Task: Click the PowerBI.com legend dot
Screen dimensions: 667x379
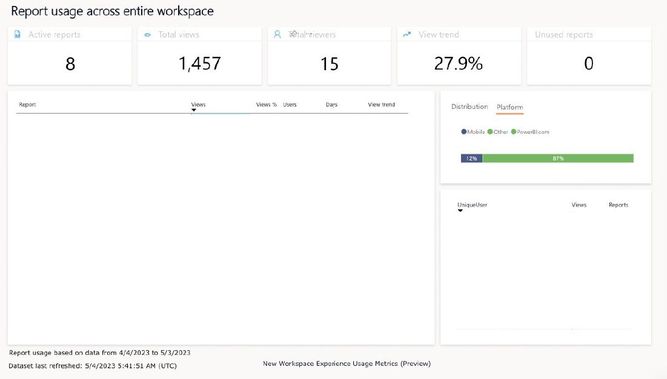Action: pos(513,132)
